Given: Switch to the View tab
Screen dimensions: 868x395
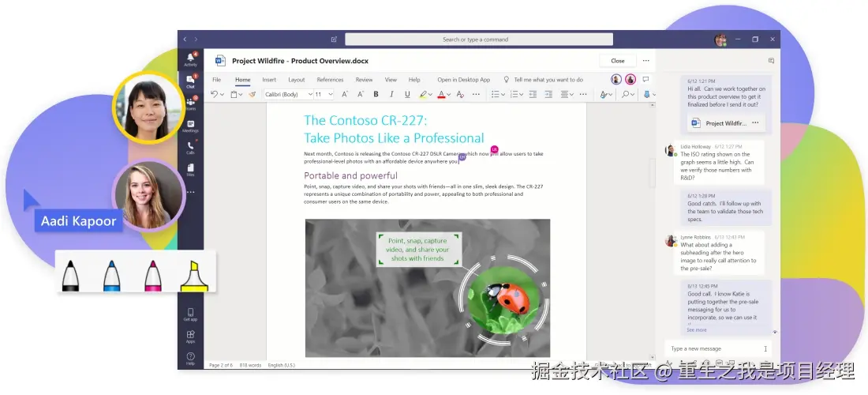Looking at the screenshot, I should click(391, 80).
